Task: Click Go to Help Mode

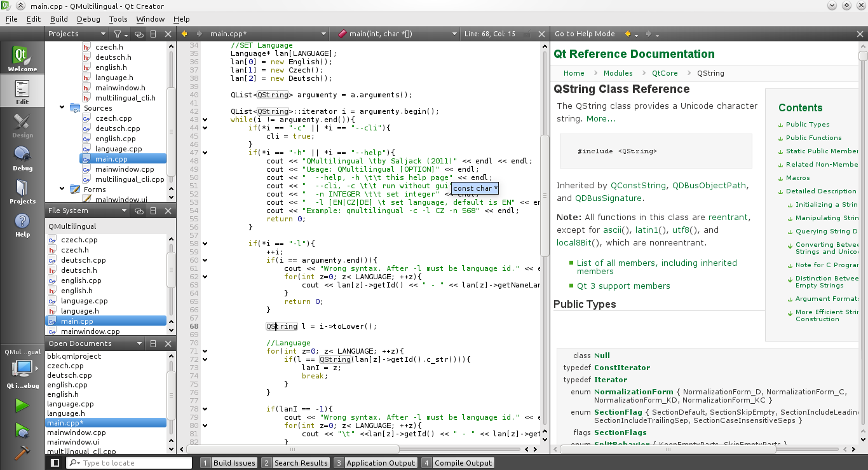Action: (585, 34)
